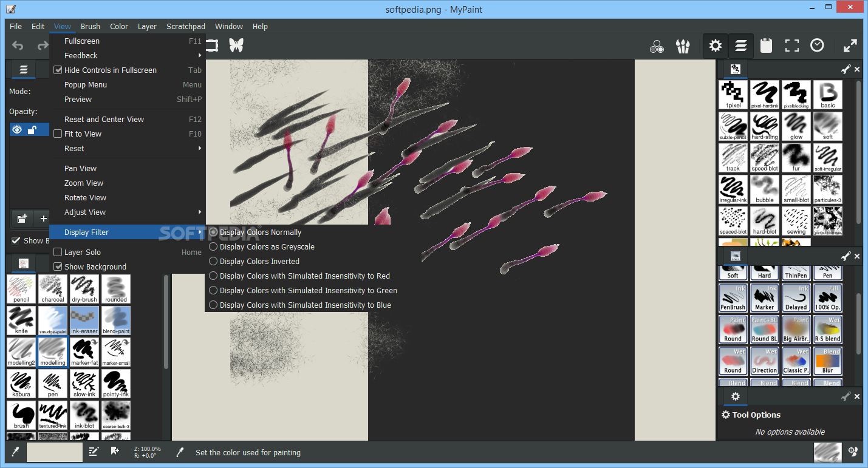868x468 pixels.
Task: Select the glow brush
Action: [x=796, y=127]
